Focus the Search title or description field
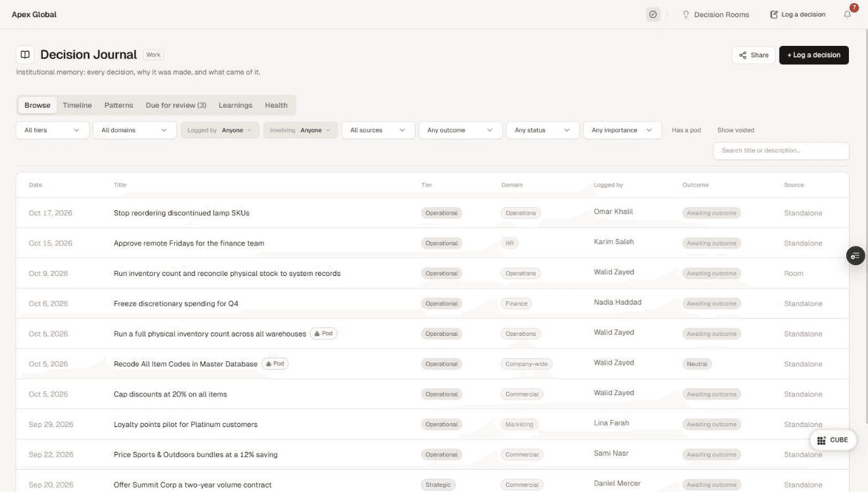The height and width of the screenshot is (492, 868). [x=781, y=150]
